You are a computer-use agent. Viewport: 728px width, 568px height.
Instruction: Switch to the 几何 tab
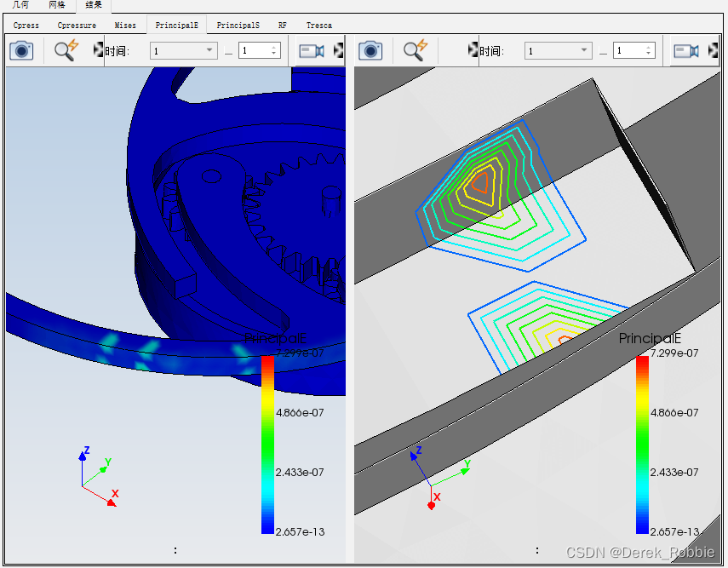tap(20, 4)
